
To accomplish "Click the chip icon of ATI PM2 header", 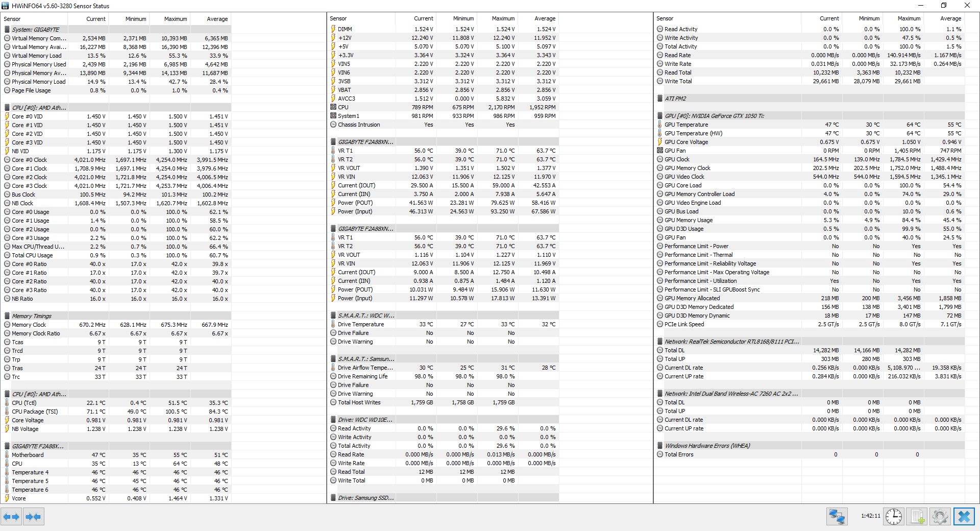I will [660, 99].
